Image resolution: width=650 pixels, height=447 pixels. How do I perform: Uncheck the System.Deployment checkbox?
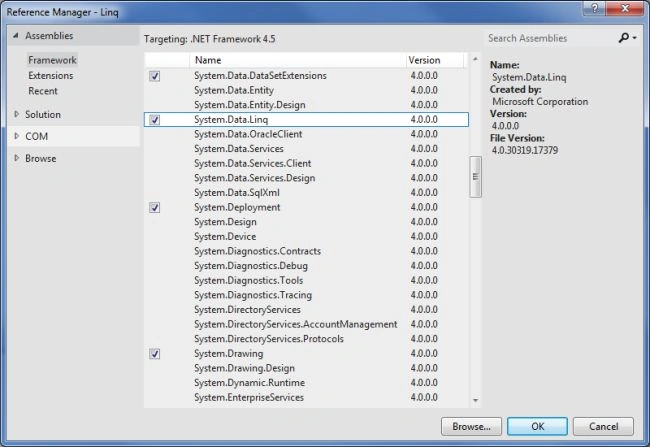(x=155, y=207)
